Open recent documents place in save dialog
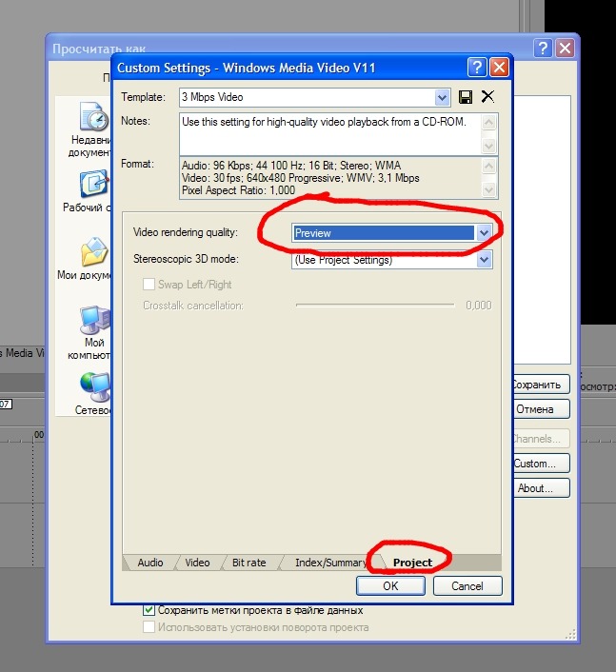Image resolution: width=616 pixels, height=672 pixels. click(x=90, y=129)
